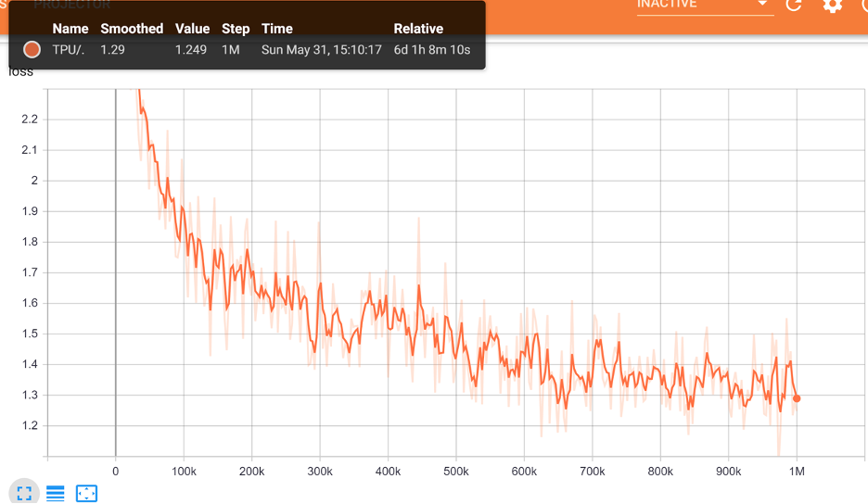The height and width of the screenshot is (504, 868).
Task: Click the 'Sun May 31, 15:10:17' timestamp
Action: [322, 50]
